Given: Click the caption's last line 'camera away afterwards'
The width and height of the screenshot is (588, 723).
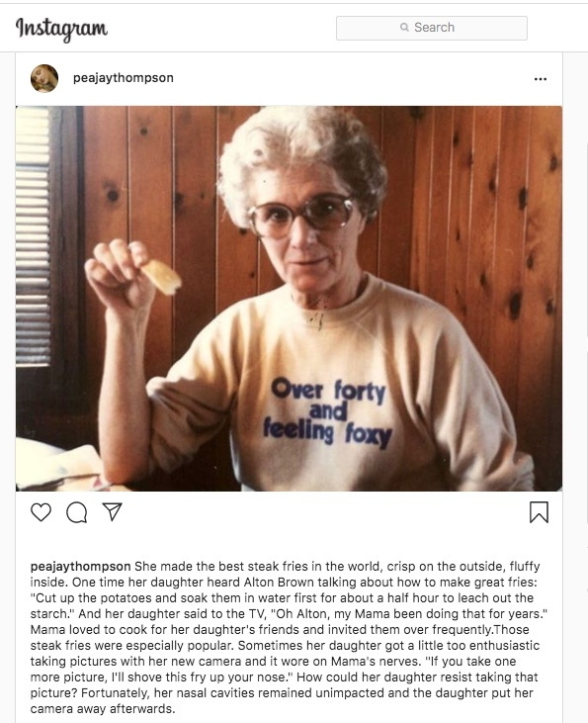Looking at the screenshot, I should tap(103, 709).
